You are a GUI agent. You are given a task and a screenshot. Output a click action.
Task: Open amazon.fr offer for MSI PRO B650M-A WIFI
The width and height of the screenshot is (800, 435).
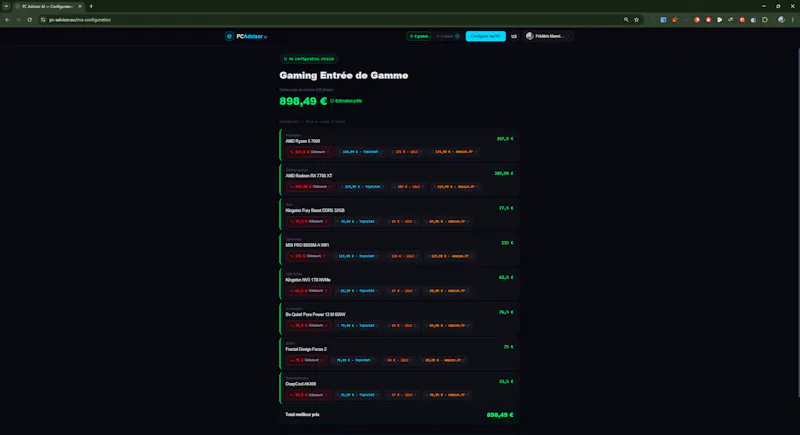pyautogui.click(x=449, y=256)
